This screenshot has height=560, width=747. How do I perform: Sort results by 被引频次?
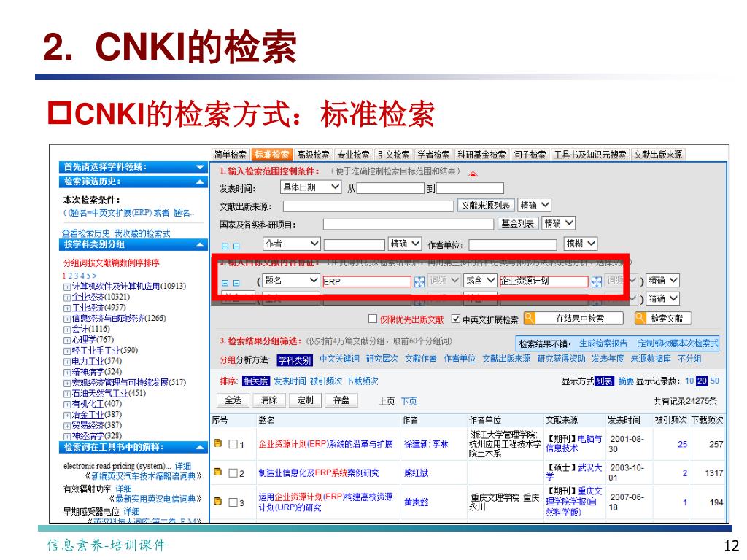(x=326, y=381)
